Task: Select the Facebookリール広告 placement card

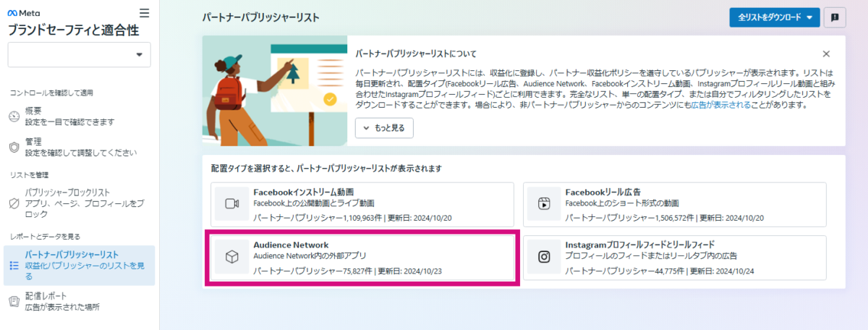Action: point(674,203)
